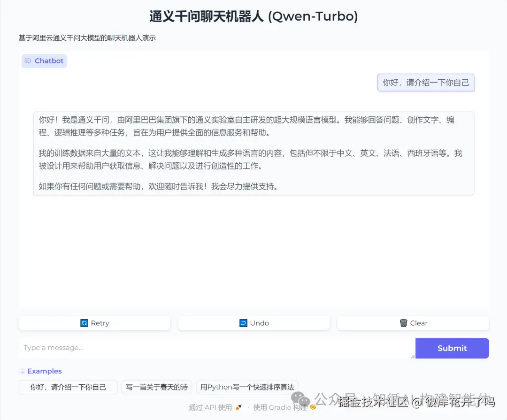Click the reply paragraph 我的训练数据来自大量的文本
This screenshot has width=507, height=420.
pos(250,160)
